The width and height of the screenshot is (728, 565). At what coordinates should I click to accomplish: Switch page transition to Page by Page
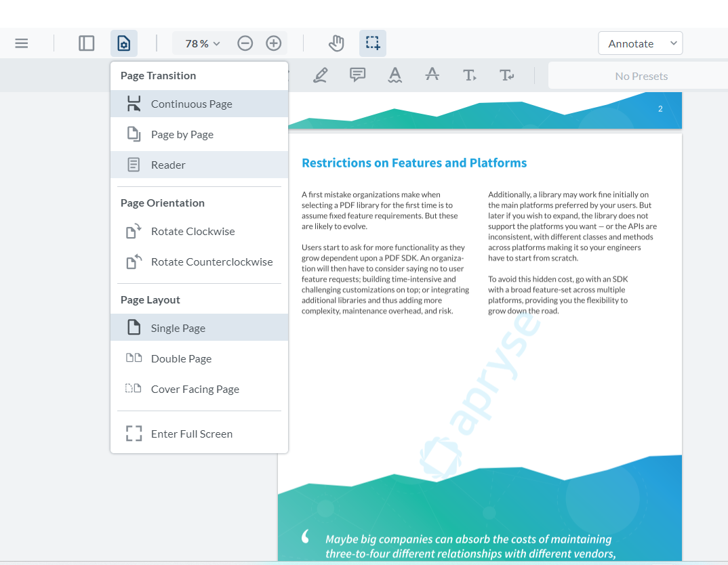pos(182,134)
